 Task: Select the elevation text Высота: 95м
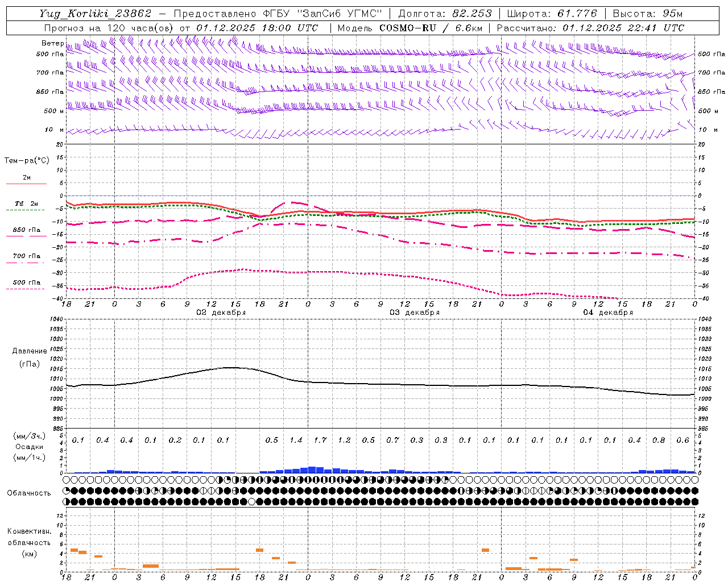point(647,14)
